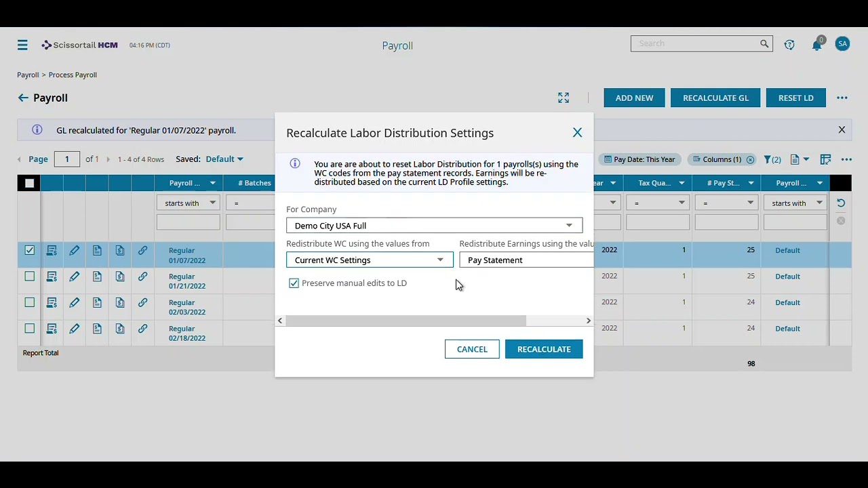This screenshot has height=488, width=868.
Task: Deselect the Regular 01/07/2022 payroll checkbox
Action: (x=29, y=250)
